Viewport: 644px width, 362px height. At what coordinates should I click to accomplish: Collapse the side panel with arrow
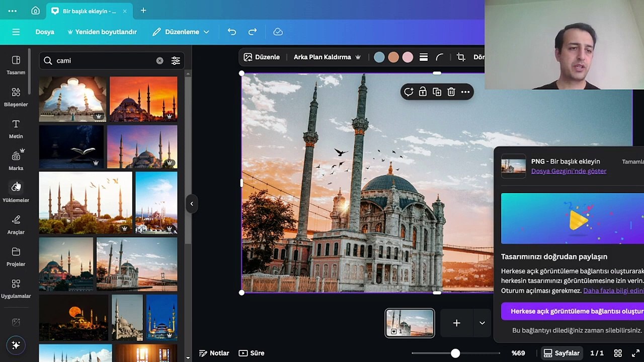pyautogui.click(x=192, y=204)
